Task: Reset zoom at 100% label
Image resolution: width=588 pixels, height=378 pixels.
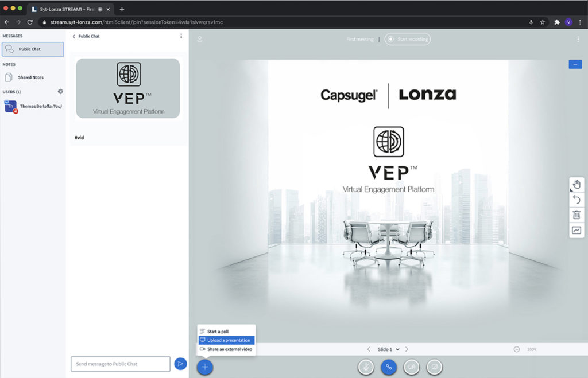Action: click(532, 349)
